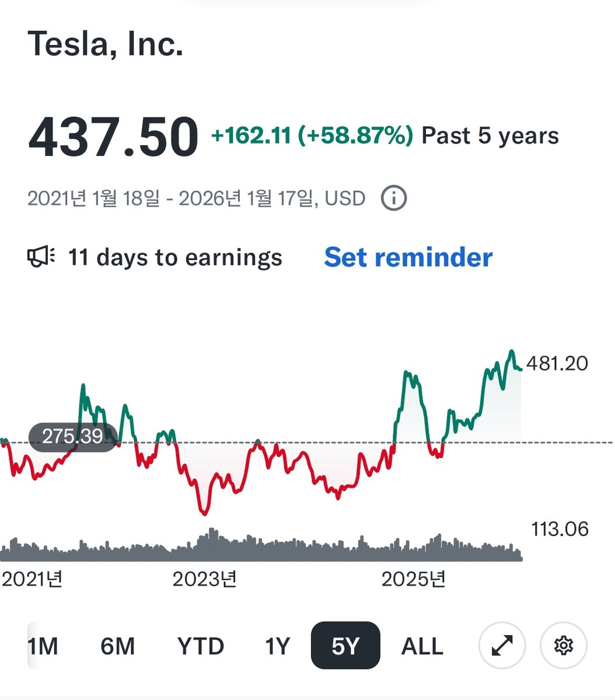Image resolution: width=615 pixels, height=700 pixels.
Task: Click the 113.06 chart low label
Action: pos(560,529)
